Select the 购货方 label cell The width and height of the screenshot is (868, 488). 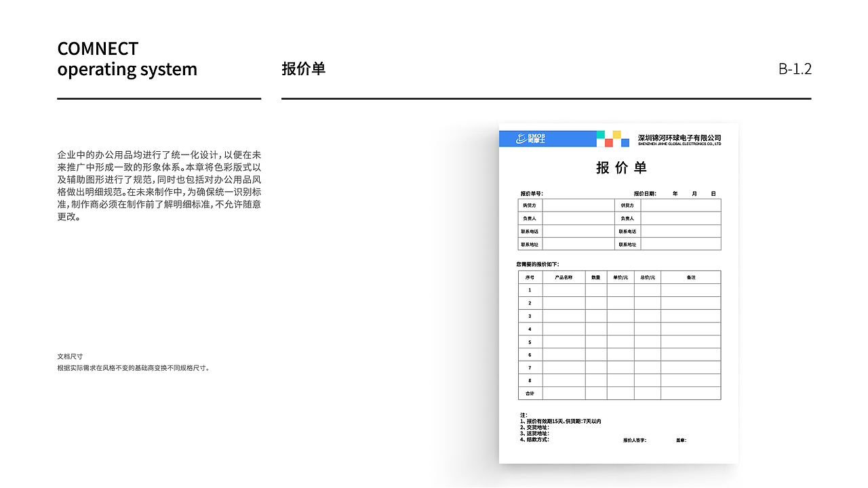point(529,205)
